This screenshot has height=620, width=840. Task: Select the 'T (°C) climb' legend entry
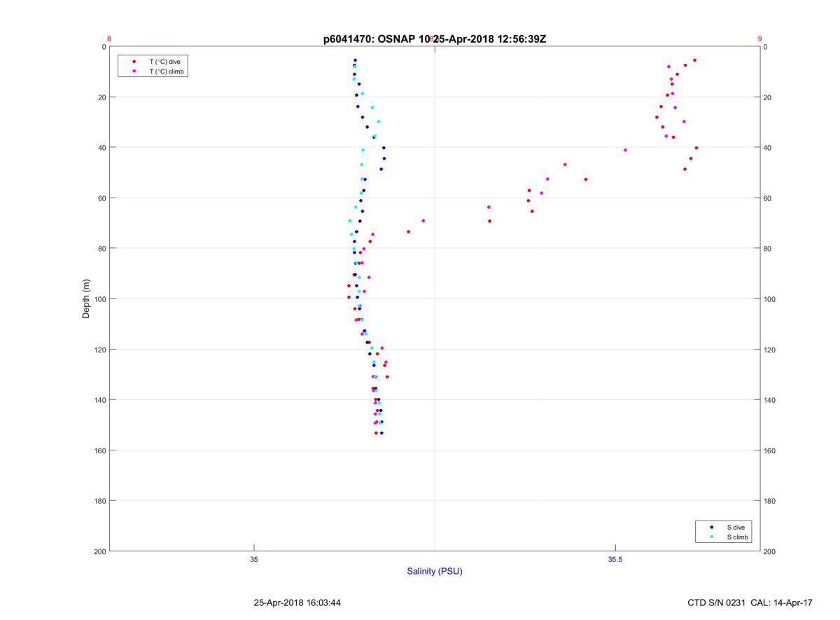point(167,71)
